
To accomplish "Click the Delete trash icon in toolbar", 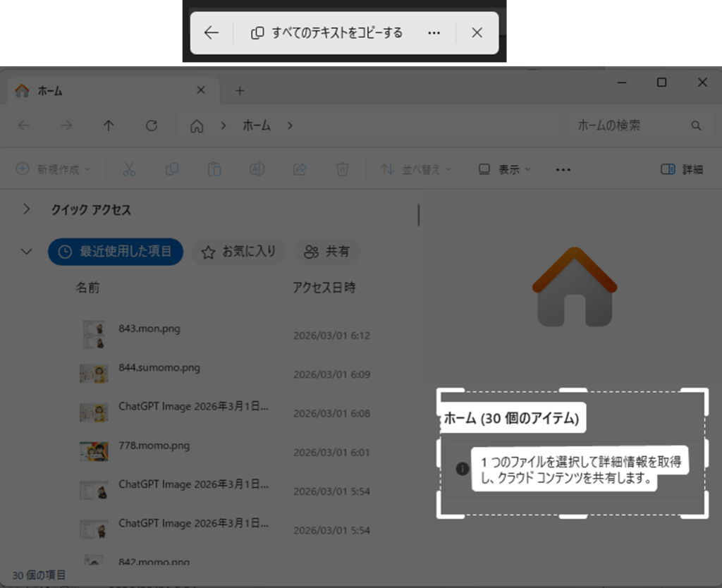I will coord(342,169).
